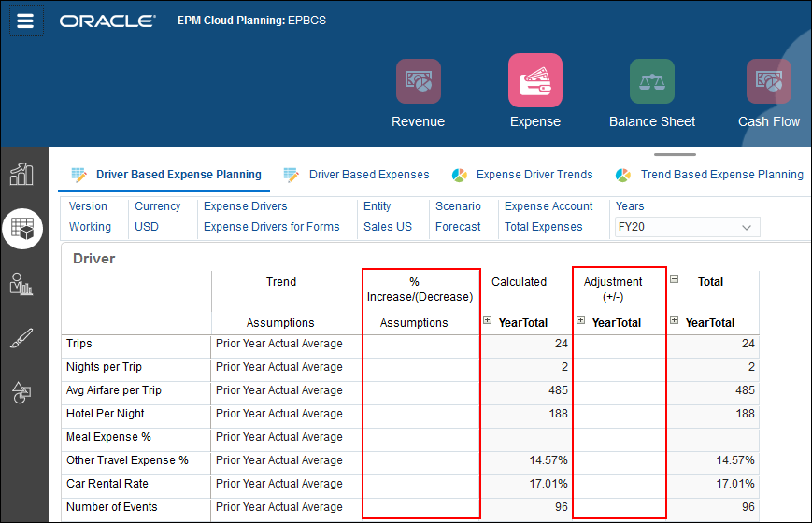Click the Expense Driver Trends pie icon
The width and height of the screenshot is (812, 523).
(x=460, y=175)
